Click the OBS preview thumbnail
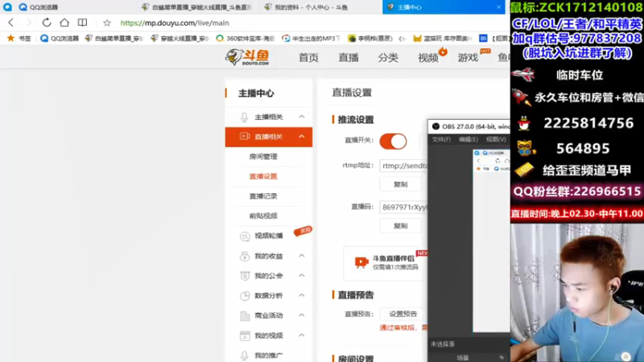The width and height of the screenshot is (644, 362). coord(491,241)
